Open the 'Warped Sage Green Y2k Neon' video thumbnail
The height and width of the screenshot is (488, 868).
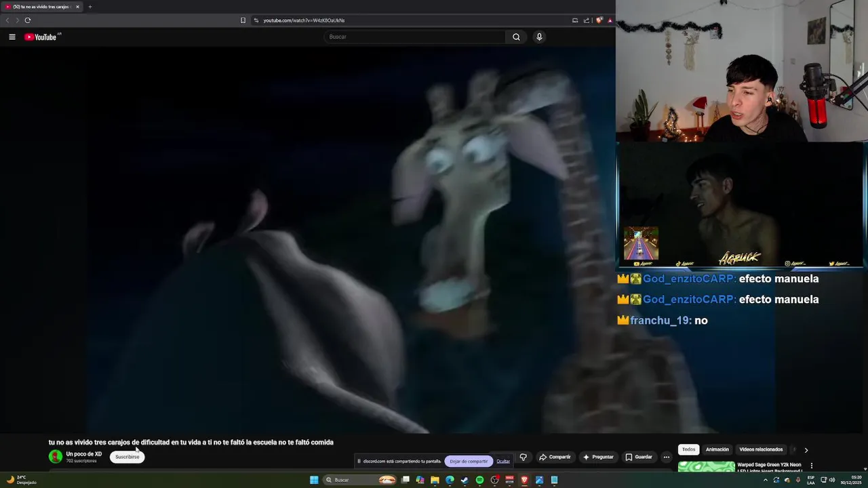[x=706, y=467]
